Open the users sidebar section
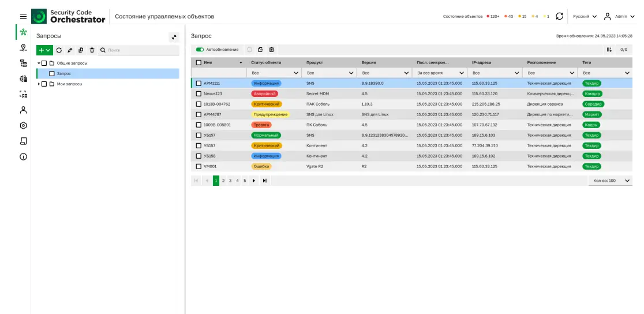Screen dimensions: 644x314 pyautogui.click(x=24, y=110)
